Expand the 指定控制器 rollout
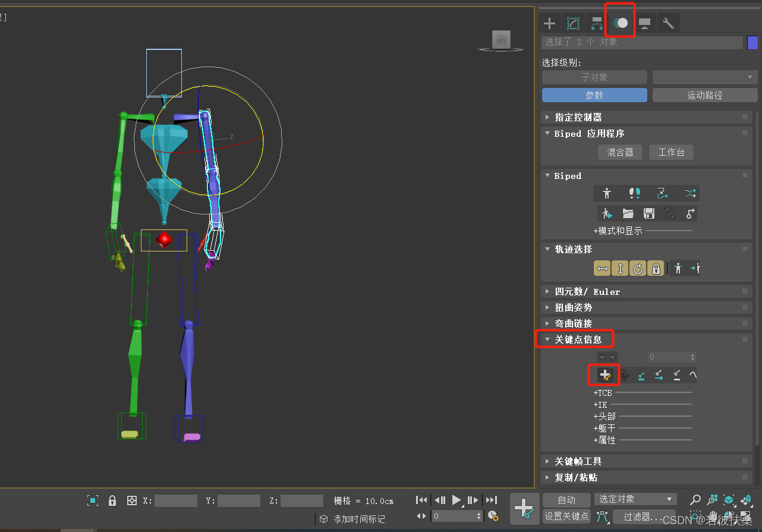Viewport: 762px width, 532px height. click(x=647, y=117)
